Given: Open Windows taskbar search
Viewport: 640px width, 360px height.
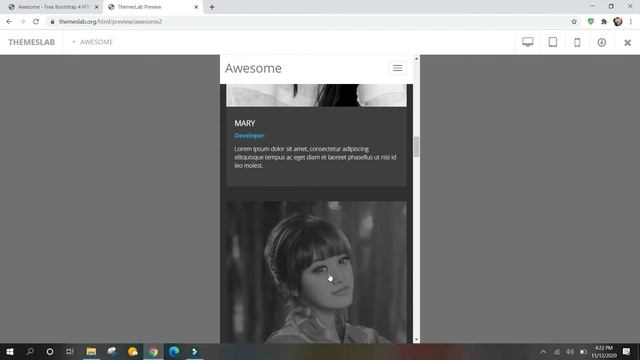Looking at the screenshot, I should click(30, 351).
